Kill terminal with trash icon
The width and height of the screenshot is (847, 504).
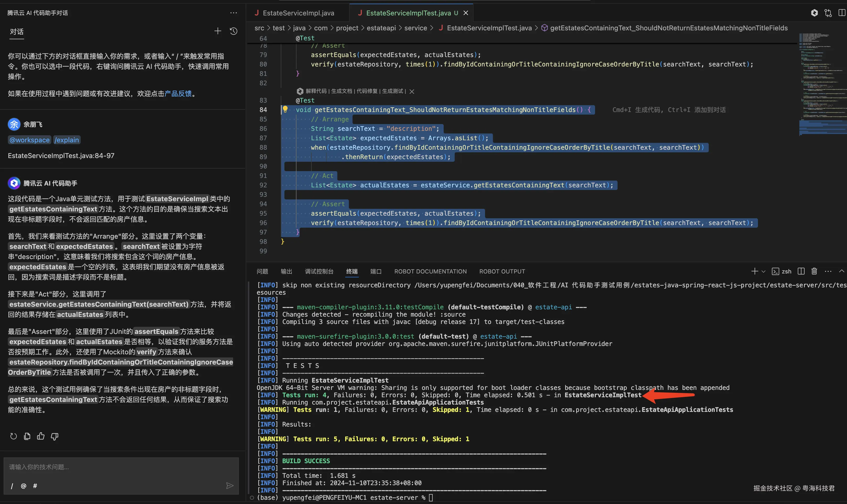click(x=814, y=271)
